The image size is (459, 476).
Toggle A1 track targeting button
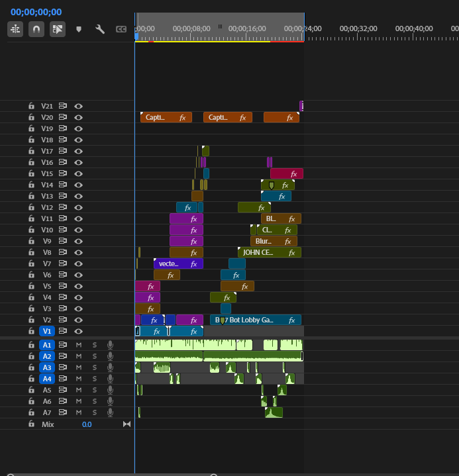[x=47, y=345]
